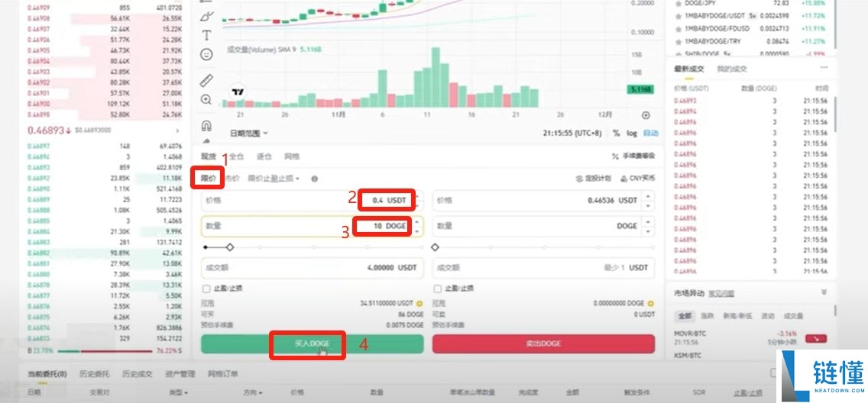
Task: Open the fee tier percent link
Action: [633, 156]
